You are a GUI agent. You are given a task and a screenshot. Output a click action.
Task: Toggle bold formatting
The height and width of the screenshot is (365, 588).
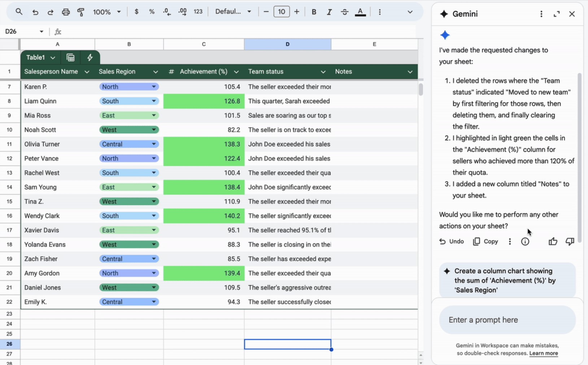(x=314, y=12)
